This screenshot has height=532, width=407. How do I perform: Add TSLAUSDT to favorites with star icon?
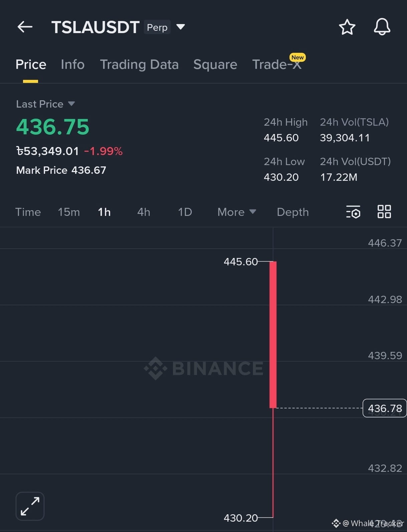(x=347, y=27)
